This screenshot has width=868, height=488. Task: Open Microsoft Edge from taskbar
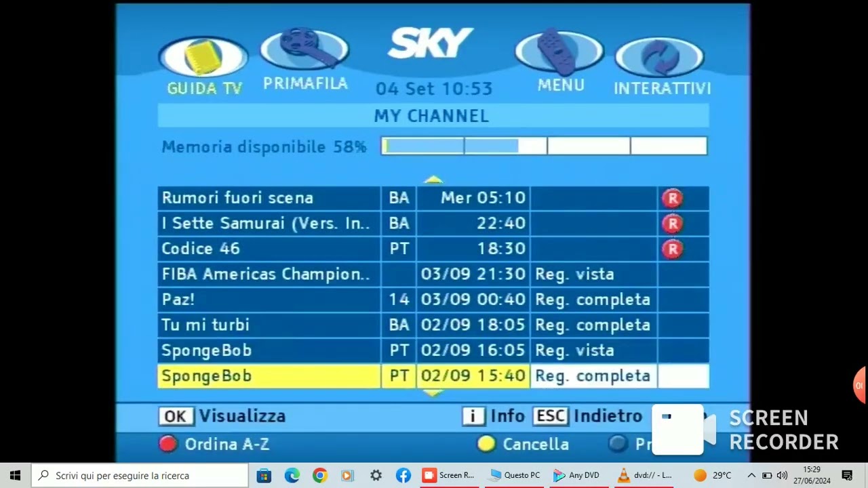point(292,475)
